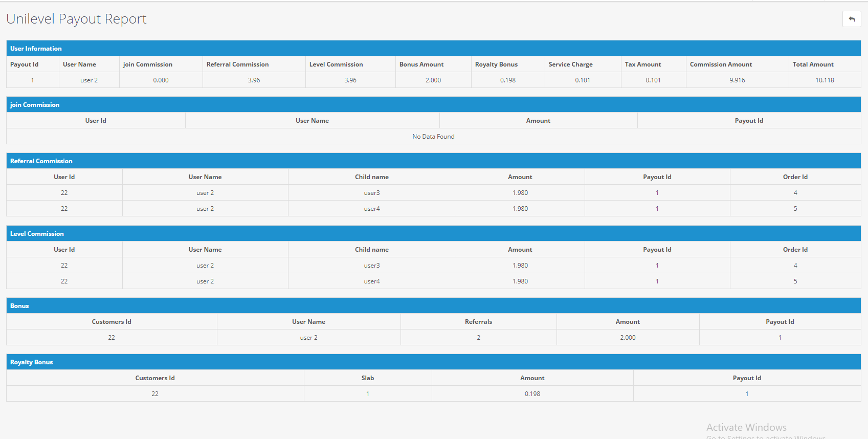The height and width of the screenshot is (439, 868).
Task: Click Total Amount column header
Action: (813, 64)
